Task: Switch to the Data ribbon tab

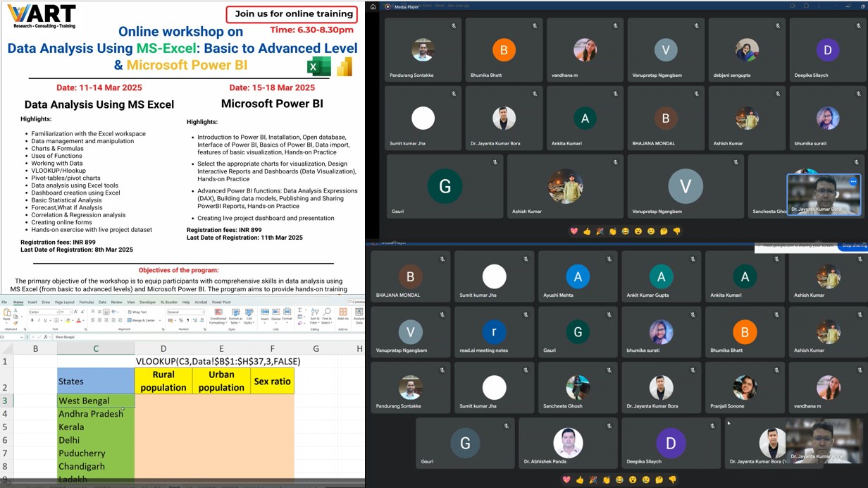Action: [x=102, y=302]
